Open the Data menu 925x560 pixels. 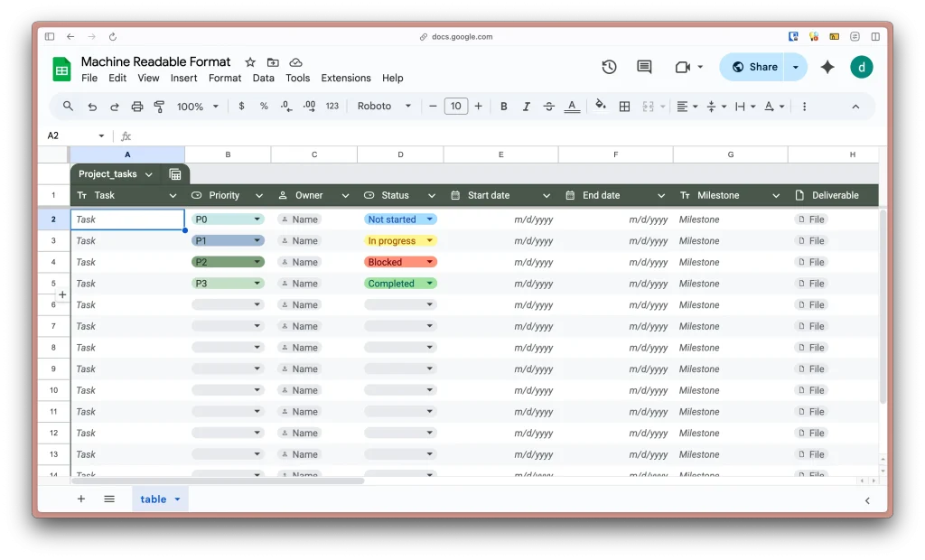tap(263, 78)
